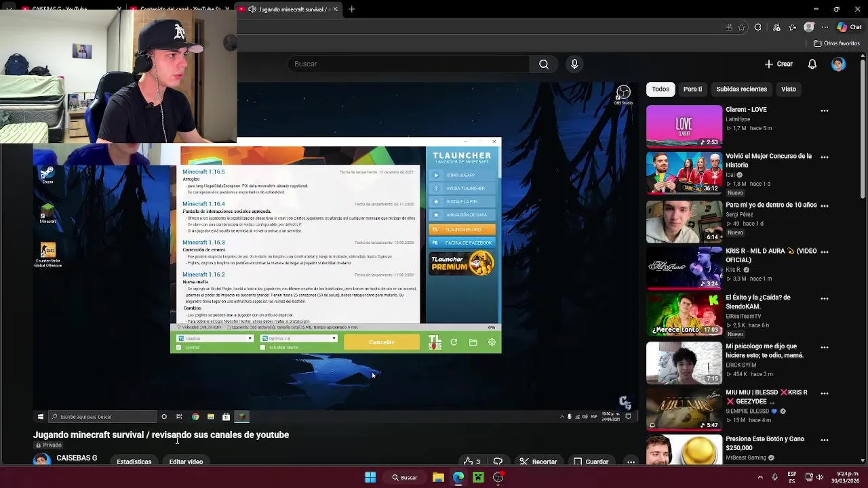
Task: Click the Counter-Strike Global Offensive desktop icon
Action: [47, 254]
